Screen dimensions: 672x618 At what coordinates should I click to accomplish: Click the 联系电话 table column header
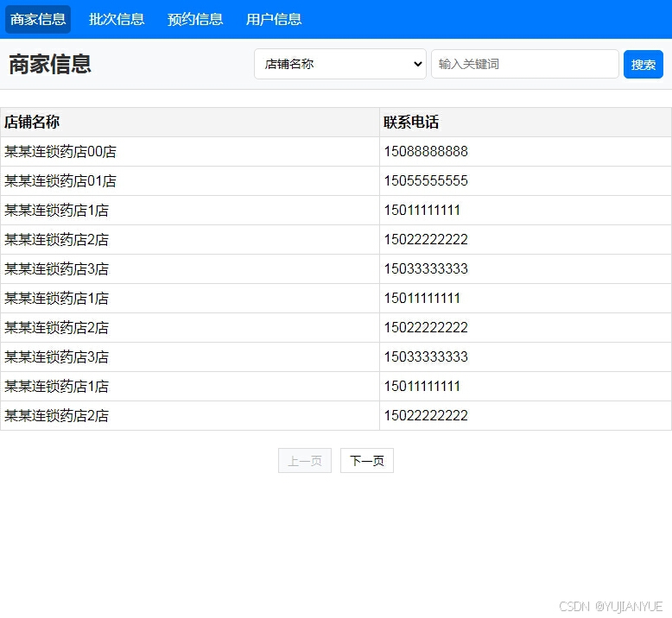pyautogui.click(x=525, y=122)
